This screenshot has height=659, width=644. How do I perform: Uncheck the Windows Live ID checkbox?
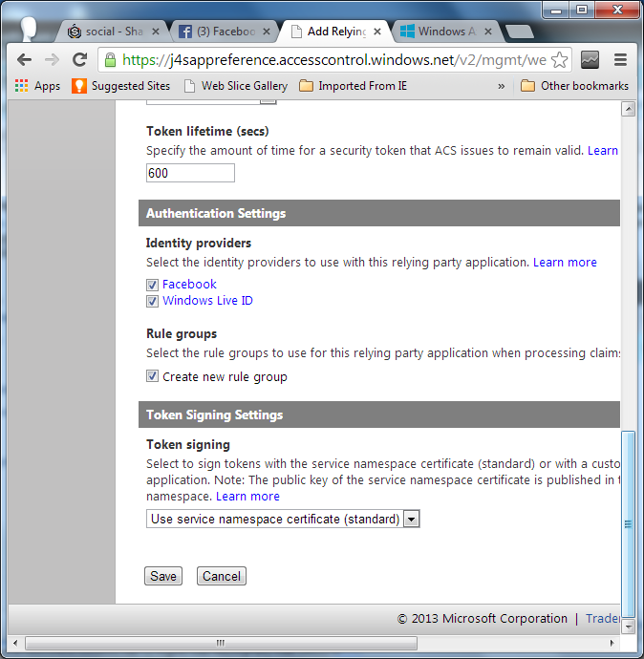(x=152, y=302)
